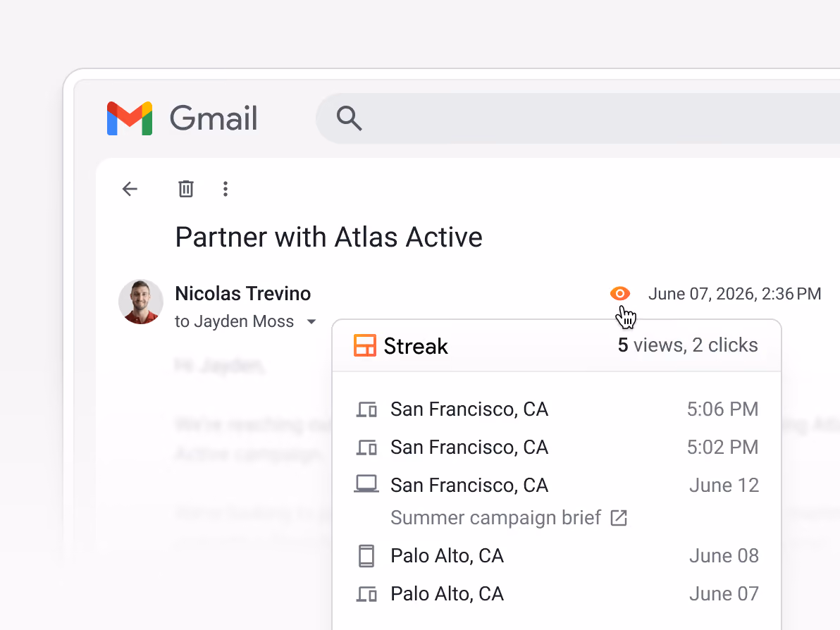The image size is (840, 630).
Task: Click the orange Streak eye tracking icon
Action: pos(620,294)
